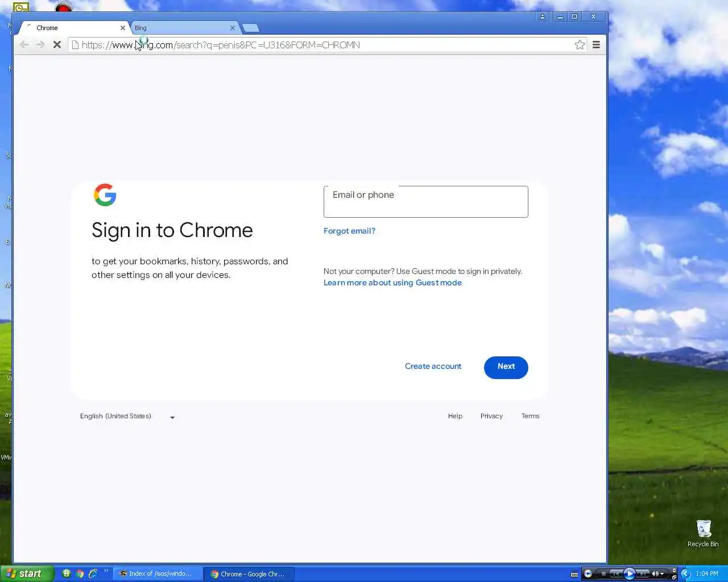Open the Windows start menu
Viewport: 728px width, 582px height.
pos(27,573)
